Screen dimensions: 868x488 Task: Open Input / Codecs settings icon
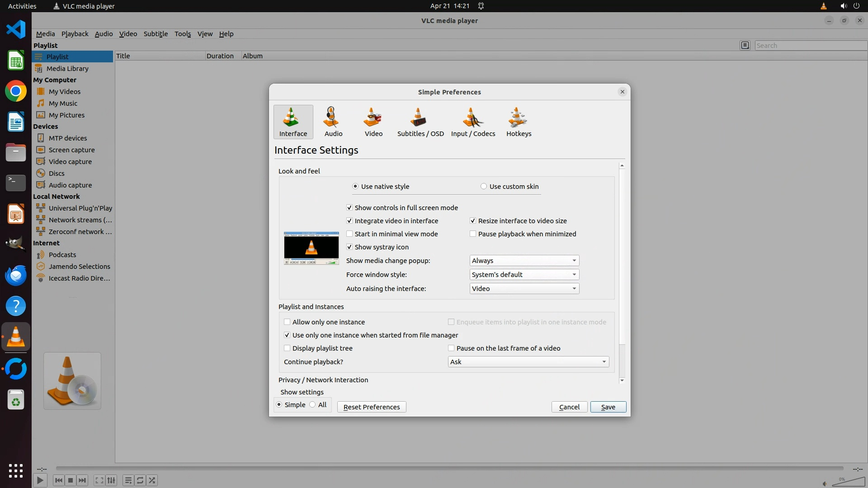click(473, 122)
